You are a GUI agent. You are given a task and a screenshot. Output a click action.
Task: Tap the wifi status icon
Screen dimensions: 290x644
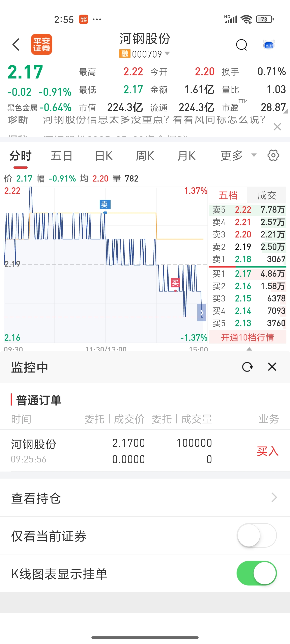(x=246, y=19)
